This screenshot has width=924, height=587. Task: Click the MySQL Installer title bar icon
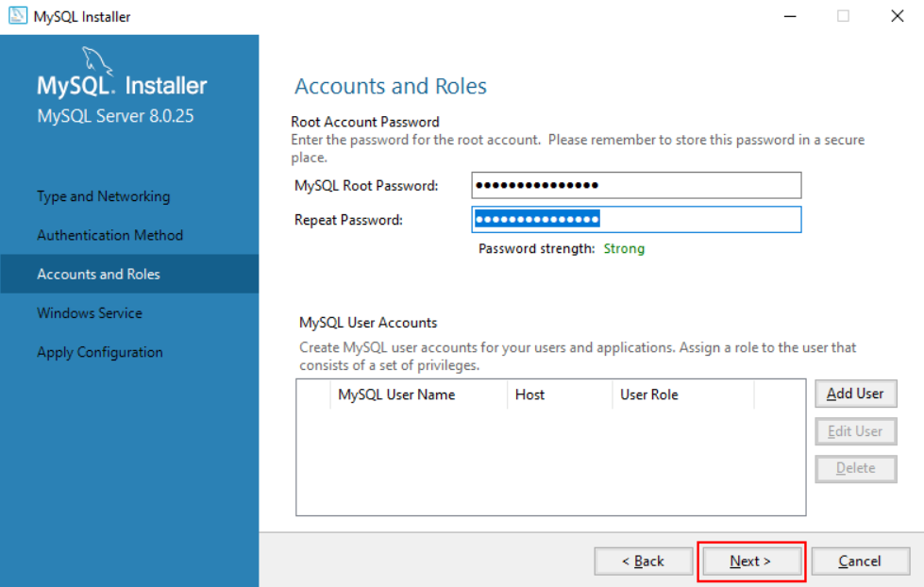(x=18, y=16)
